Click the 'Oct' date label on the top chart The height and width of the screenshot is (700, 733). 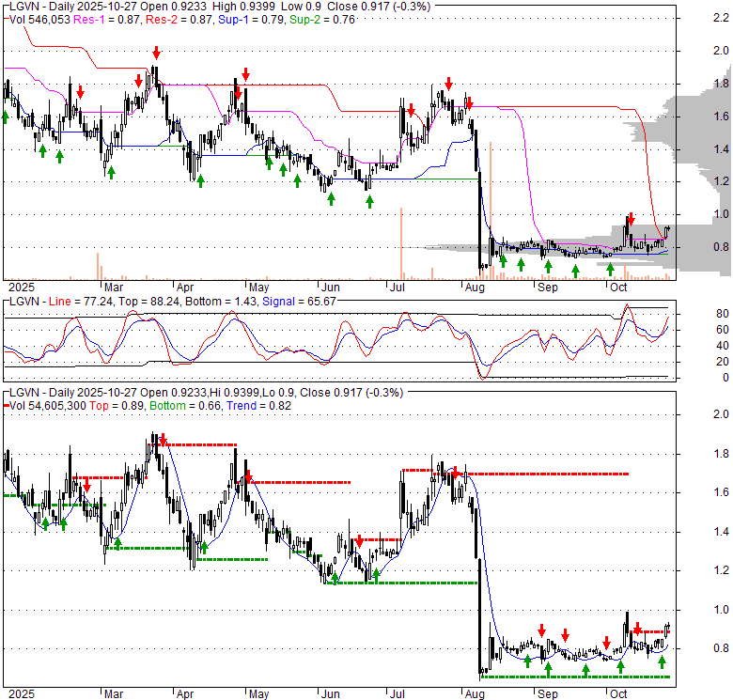click(x=618, y=288)
